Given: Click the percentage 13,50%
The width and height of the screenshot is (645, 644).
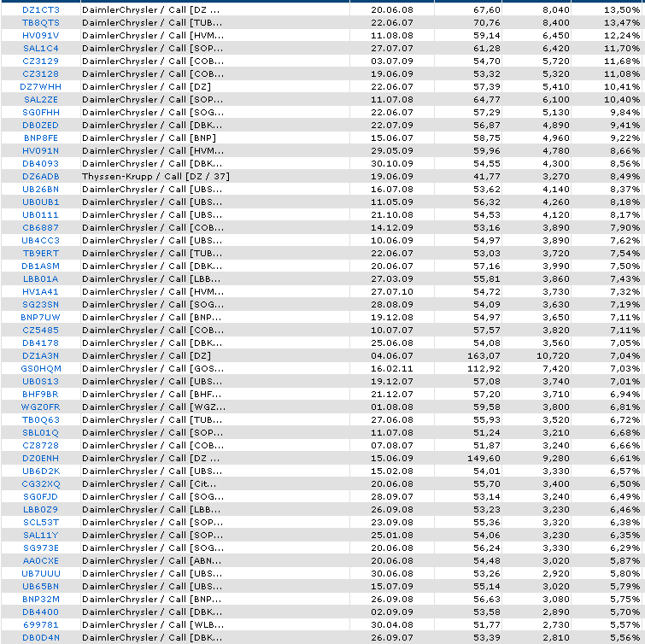Looking at the screenshot, I should click(622, 10).
